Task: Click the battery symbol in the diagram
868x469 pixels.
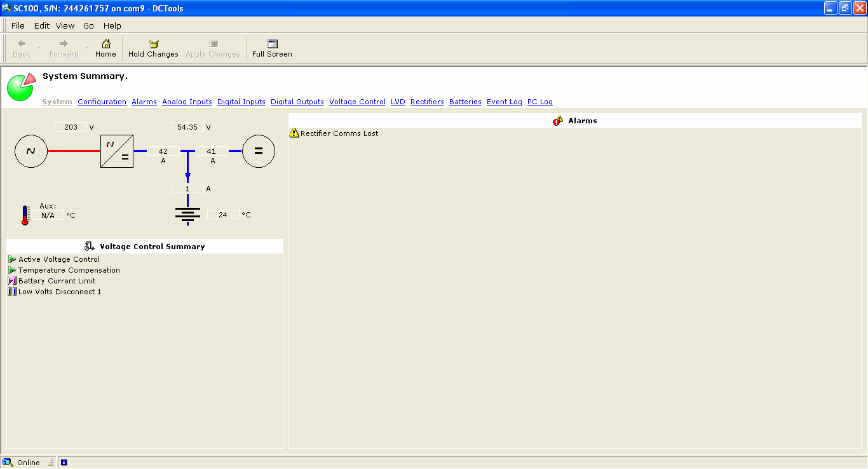Action: point(187,215)
